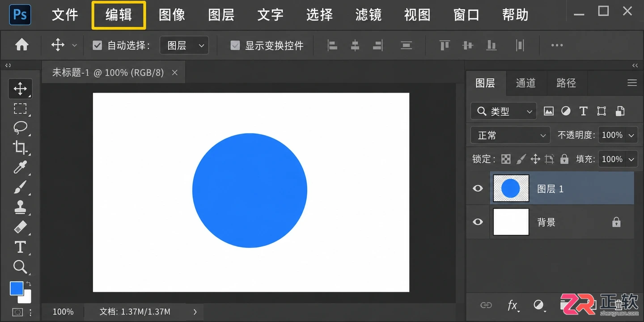Filter layers by adjustment layers icon

[566, 111]
